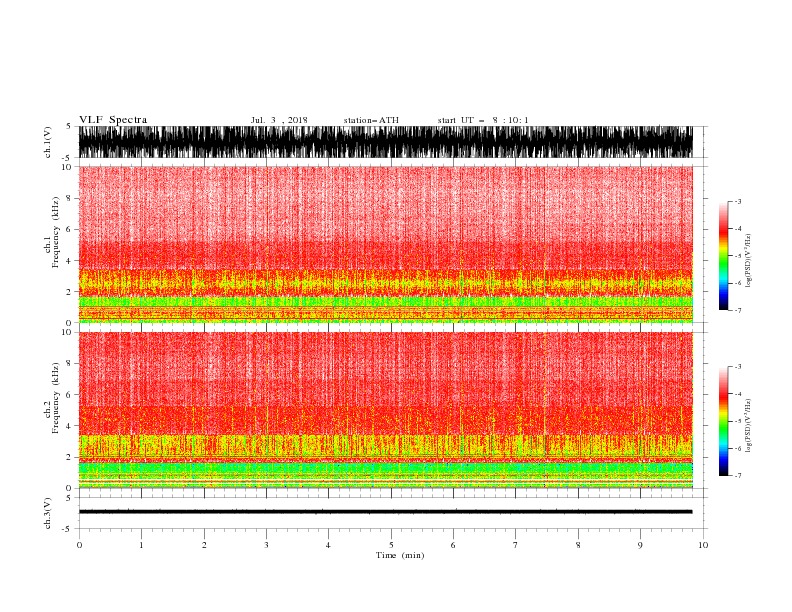Click the "-3" label on ch.1 color bar
This screenshot has width=792, height=612.
[x=737, y=201]
